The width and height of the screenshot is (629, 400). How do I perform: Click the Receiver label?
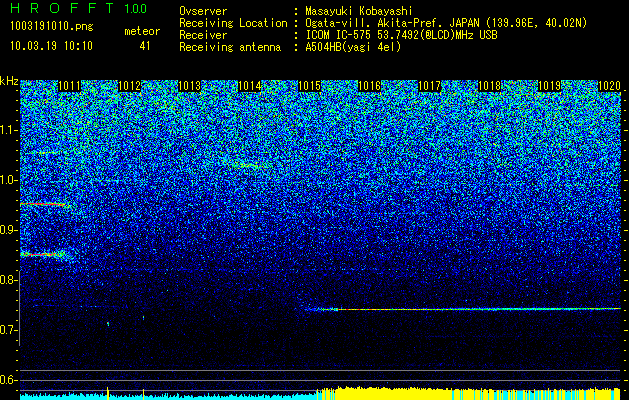(203, 35)
